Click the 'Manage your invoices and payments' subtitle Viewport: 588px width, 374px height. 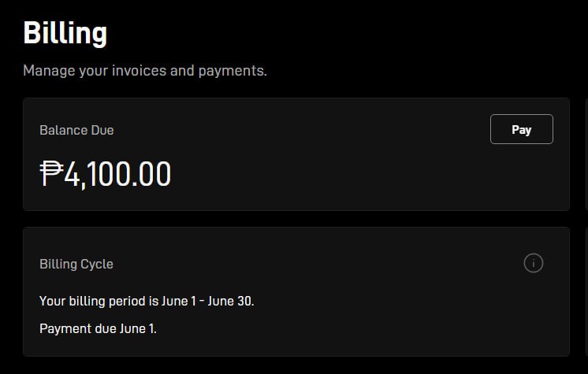[x=145, y=71]
